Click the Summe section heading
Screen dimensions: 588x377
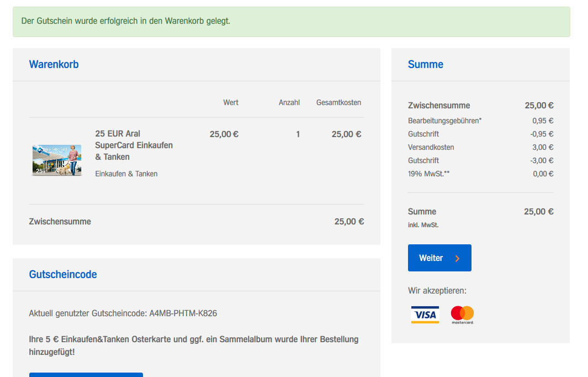click(x=425, y=64)
